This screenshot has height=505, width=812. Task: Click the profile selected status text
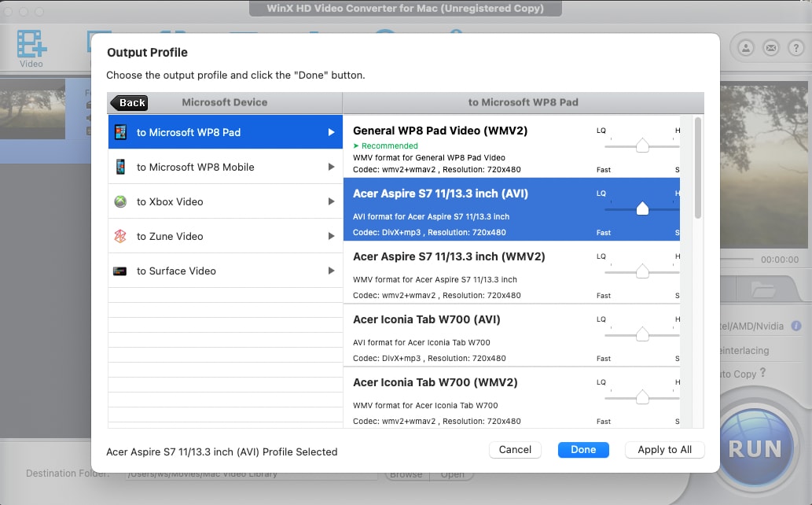click(222, 452)
